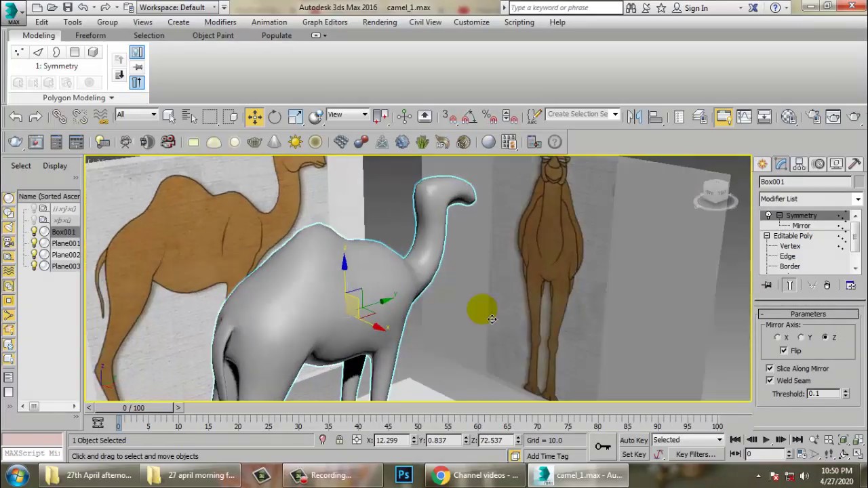
Task: Click the Key Filters button
Action: [x=696, y=454]
